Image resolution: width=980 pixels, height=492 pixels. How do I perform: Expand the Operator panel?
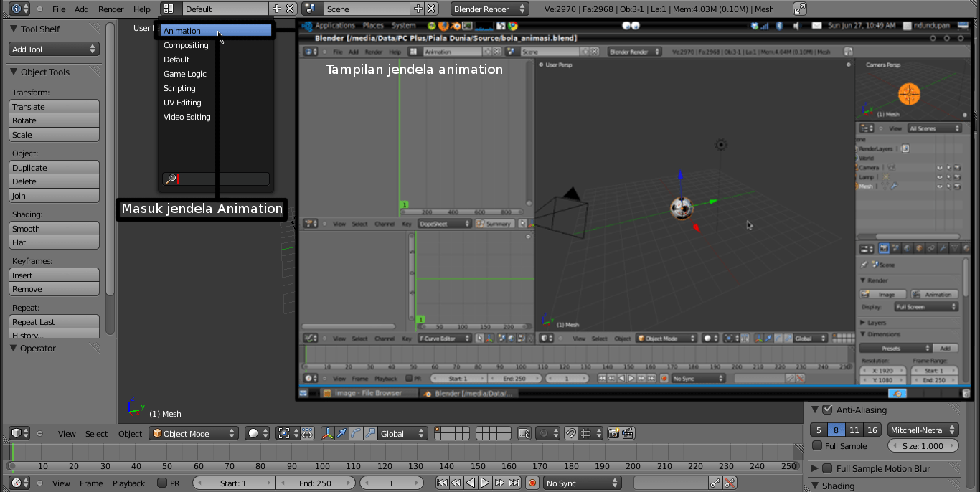click(x=14, y=348)
